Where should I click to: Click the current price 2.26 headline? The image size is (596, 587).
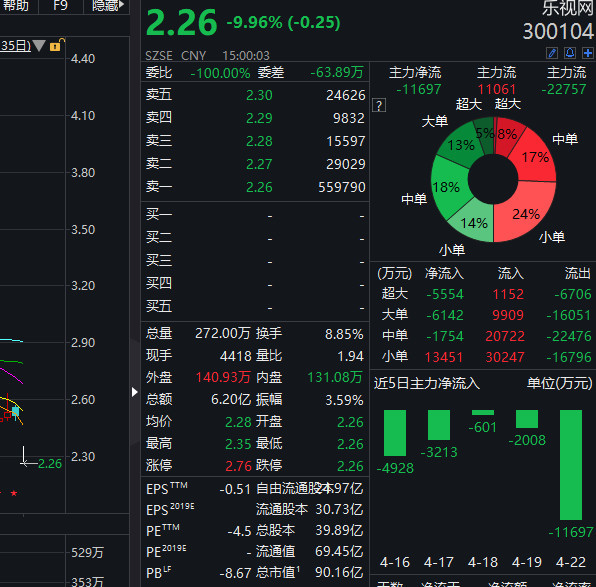click(181, 23)
